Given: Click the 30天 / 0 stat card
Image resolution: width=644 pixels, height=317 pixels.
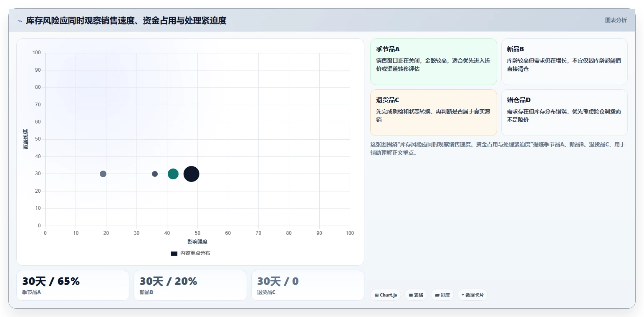Looking at the screenshot, I should 308,285.
